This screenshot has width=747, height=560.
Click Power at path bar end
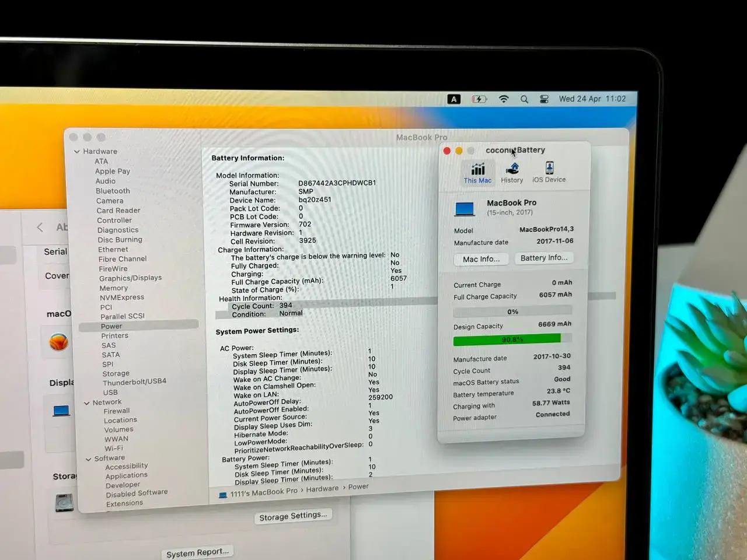(358, 487)
